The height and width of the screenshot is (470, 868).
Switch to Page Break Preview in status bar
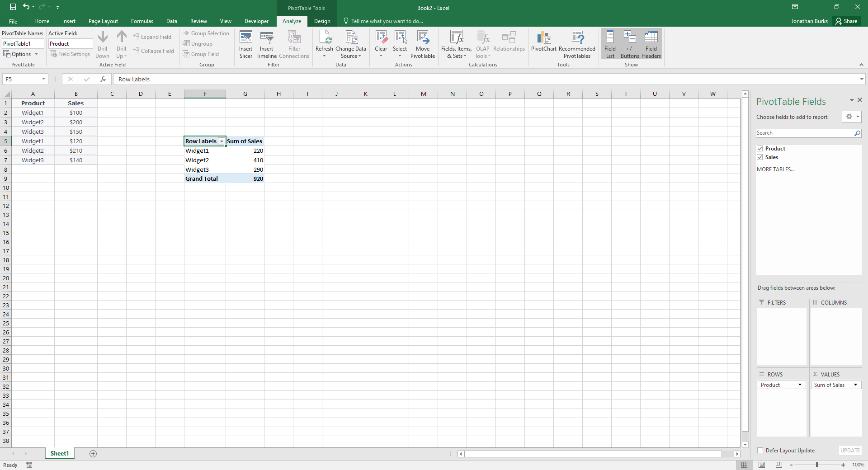tap(778, 465)
